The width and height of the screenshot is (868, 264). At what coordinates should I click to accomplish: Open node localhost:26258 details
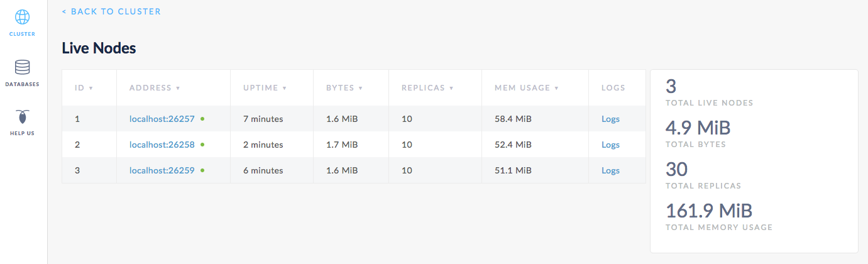(x=162, y=145)
